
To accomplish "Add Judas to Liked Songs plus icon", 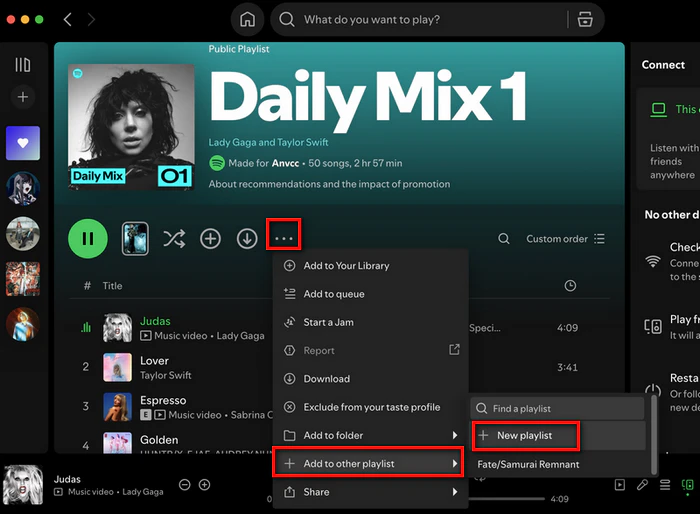I will pyautogui.click(x=204, y=485).
